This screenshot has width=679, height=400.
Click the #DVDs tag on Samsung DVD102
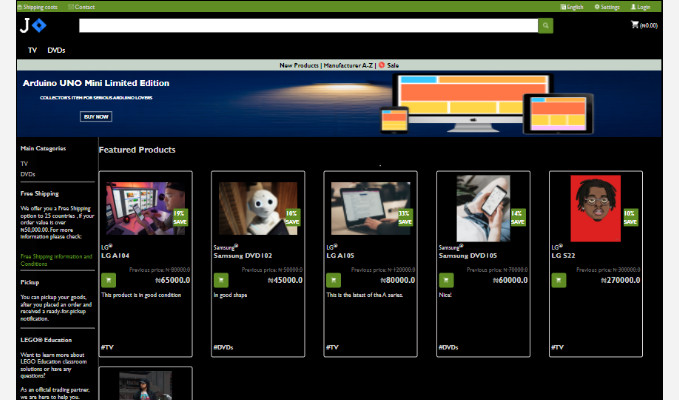pyautogui.click(x=223, y=347)
